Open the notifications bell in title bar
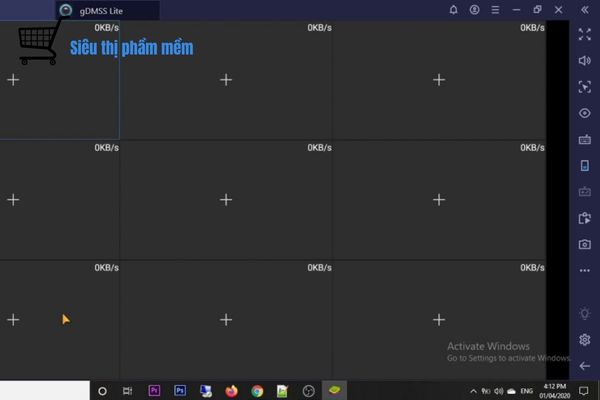Screen dimensions: 600x400 tap(453, 10)
